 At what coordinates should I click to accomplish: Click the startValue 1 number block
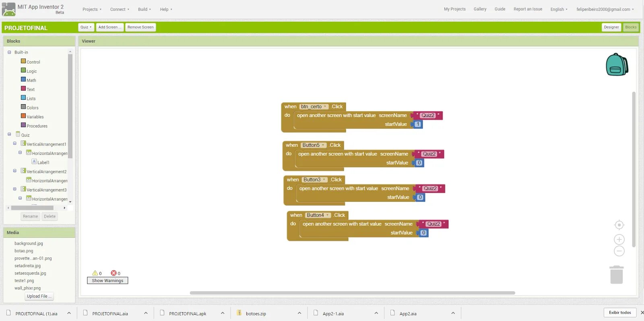[x=417, y=124]
